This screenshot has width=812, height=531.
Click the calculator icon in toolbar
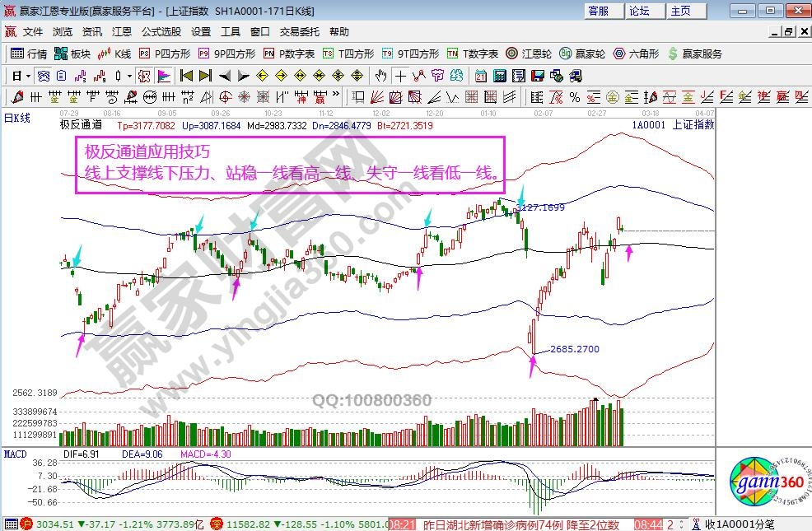[x=499, y=76]
